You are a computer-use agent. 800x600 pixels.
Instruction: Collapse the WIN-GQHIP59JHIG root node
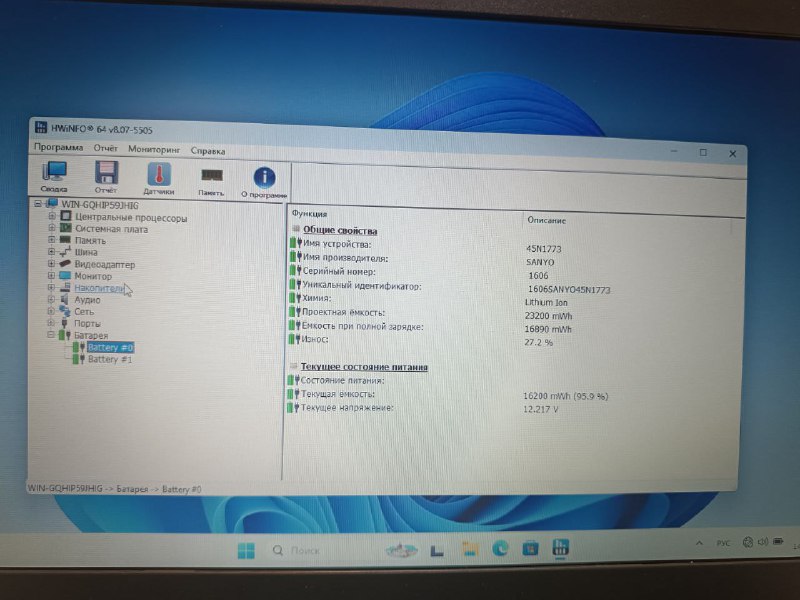click(x=38, y=204)
